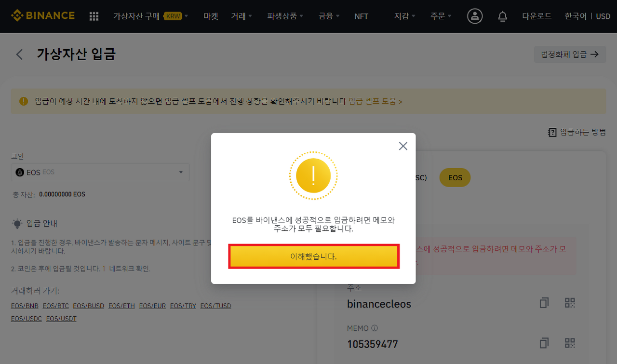This screenshot has height=364, width=617.
Task: Click the Binance logo
Action: pyautogui.click(x=42, y=15)
